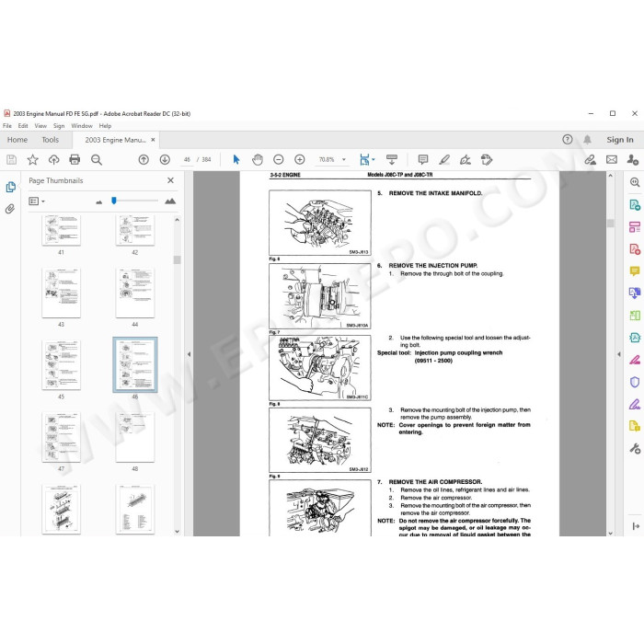The width and height of the screenshot is (644, 644).
Task: Go to the previous page with up arrow
Action: tap(144, 159)
